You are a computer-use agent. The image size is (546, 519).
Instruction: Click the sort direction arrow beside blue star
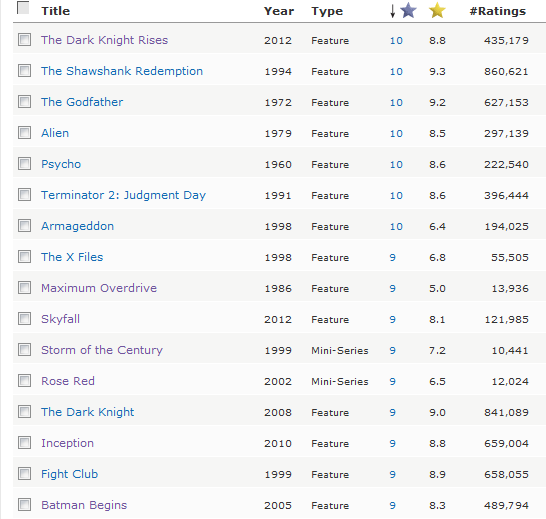click(x=392, y=11)
